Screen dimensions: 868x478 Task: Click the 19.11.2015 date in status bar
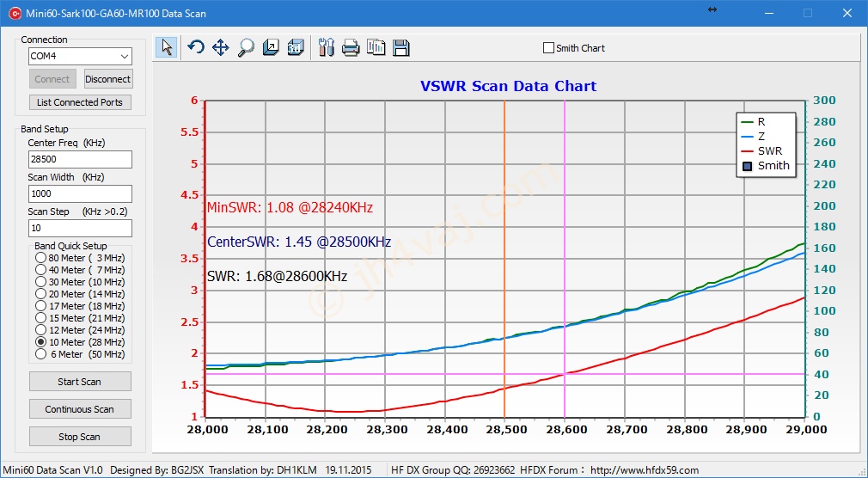(x=348, y=470)
